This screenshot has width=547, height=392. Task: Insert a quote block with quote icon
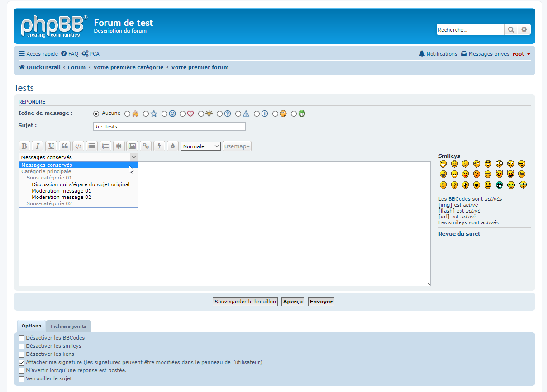[65, 146]
